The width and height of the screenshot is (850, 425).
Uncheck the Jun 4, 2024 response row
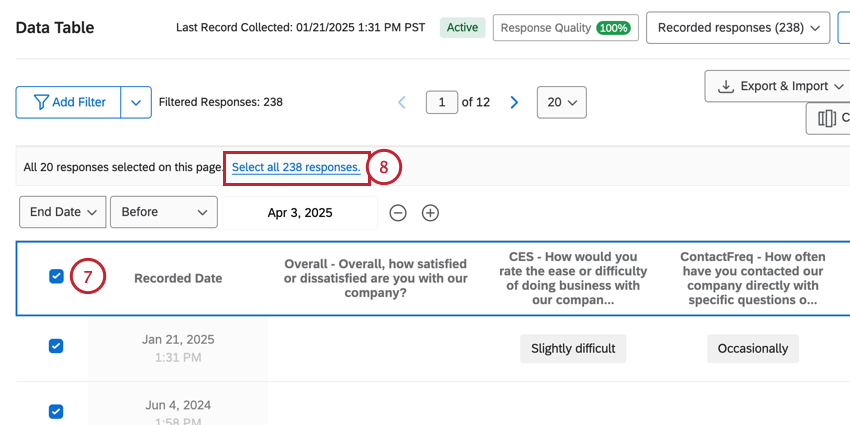pyautogui.click(x=56, y=411)
